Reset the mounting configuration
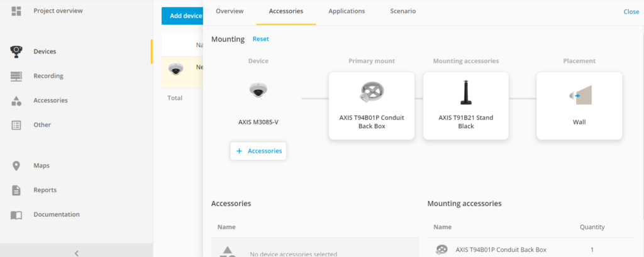Image resolution: width=644 pixels, height=257 pixels. coord(261,39)
